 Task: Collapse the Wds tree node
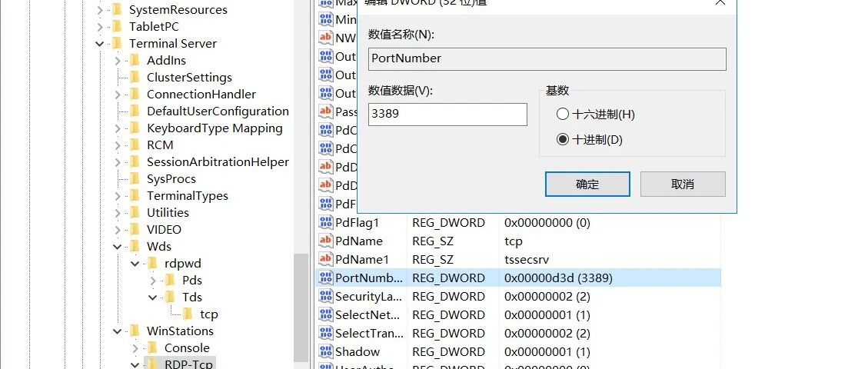click(118, 247)
